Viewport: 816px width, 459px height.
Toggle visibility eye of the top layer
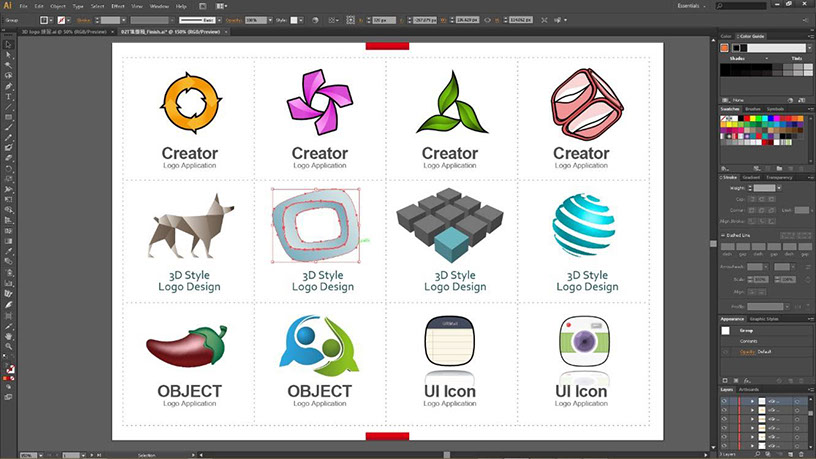pos(724,400)
